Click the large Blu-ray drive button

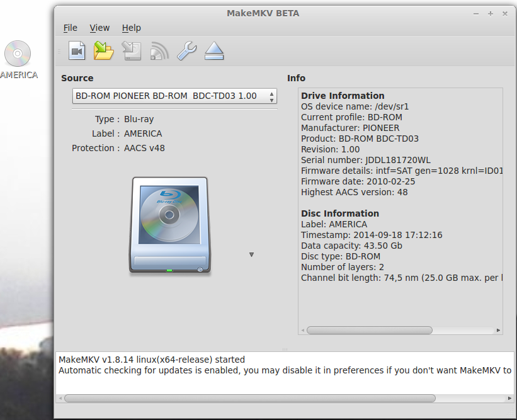pos(170,225)
